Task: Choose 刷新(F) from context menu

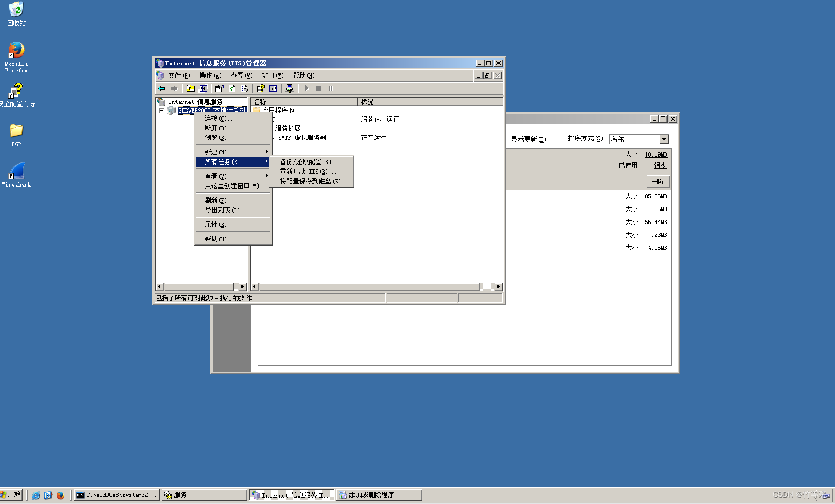Action: click(233, 201)
